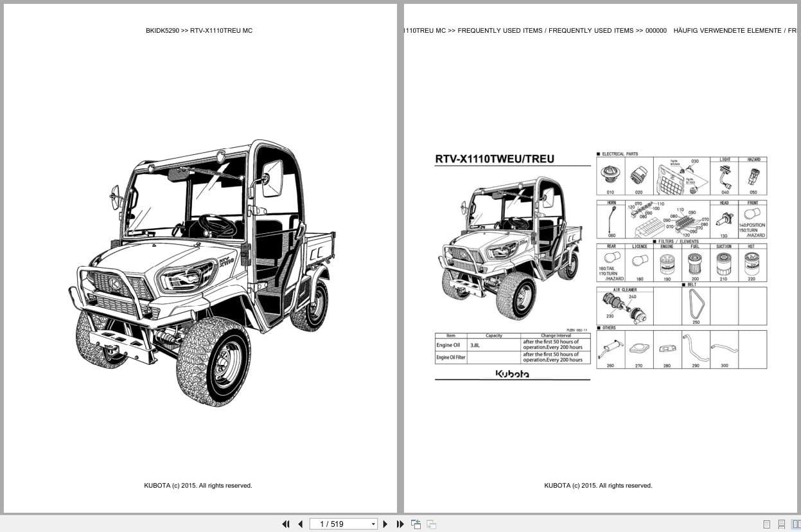Click the vehicle illustration on left page

[x=202, y=272]
